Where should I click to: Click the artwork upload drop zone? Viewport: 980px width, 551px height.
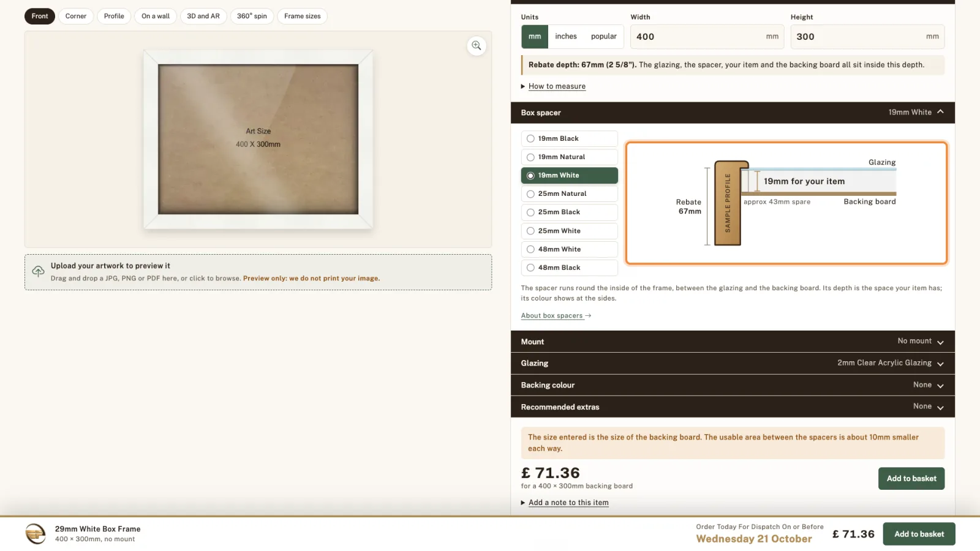(x=258, y=272)
